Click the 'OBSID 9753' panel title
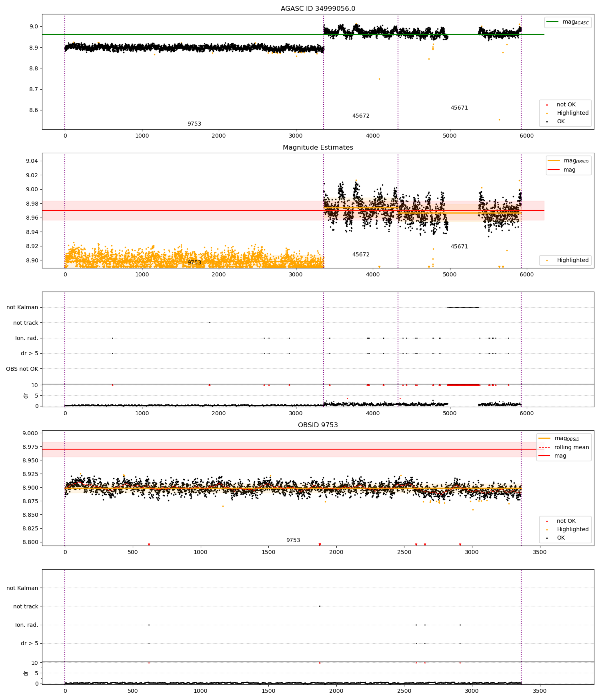Image resolution: width=600 pixels, height=700 pixels. (x=318, y=425)
